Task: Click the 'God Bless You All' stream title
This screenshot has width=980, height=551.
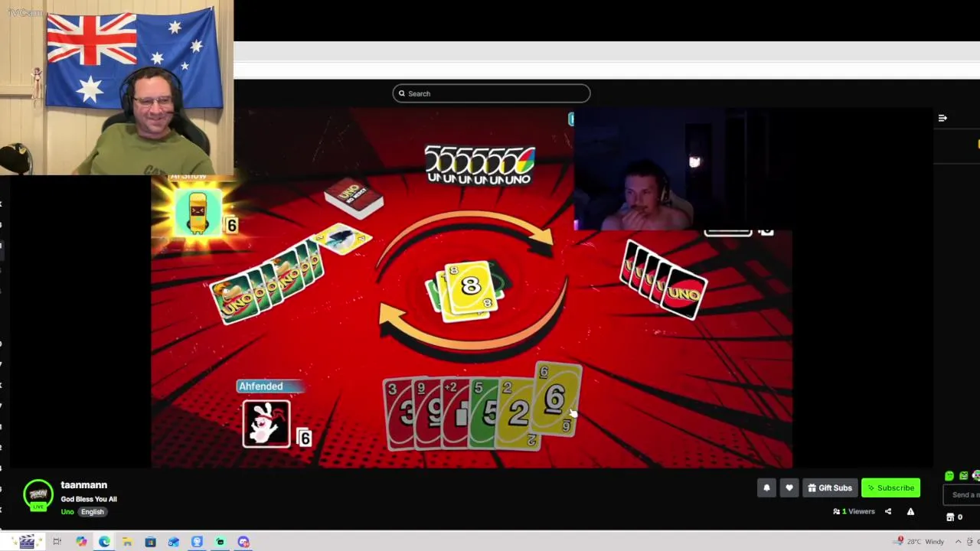Action: [89, 499]
